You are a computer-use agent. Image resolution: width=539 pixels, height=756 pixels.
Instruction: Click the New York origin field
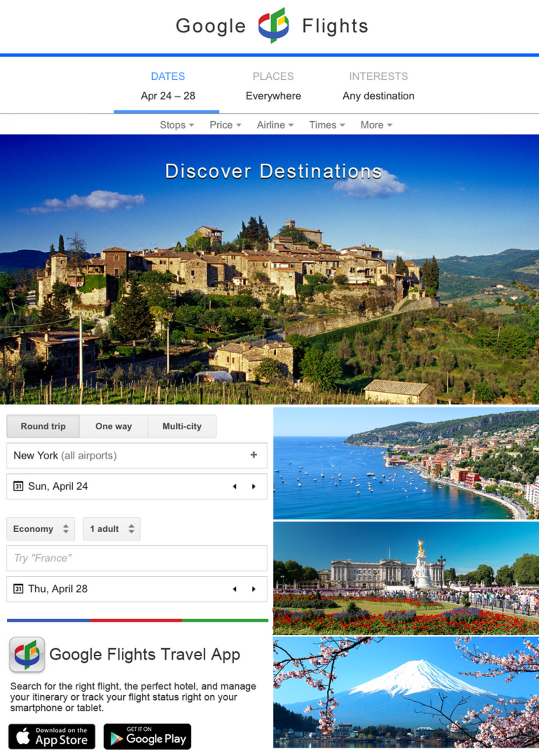(x=137, y=455)
